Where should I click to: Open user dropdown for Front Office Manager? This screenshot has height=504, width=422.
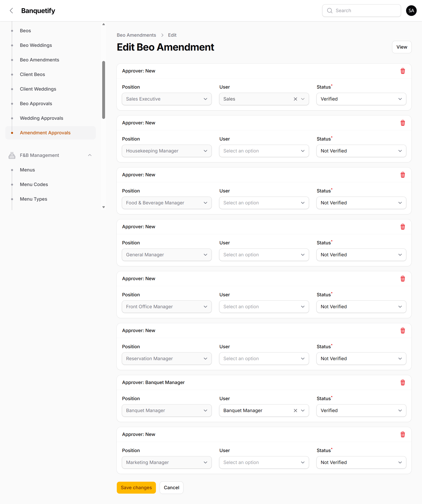[264, 306]
